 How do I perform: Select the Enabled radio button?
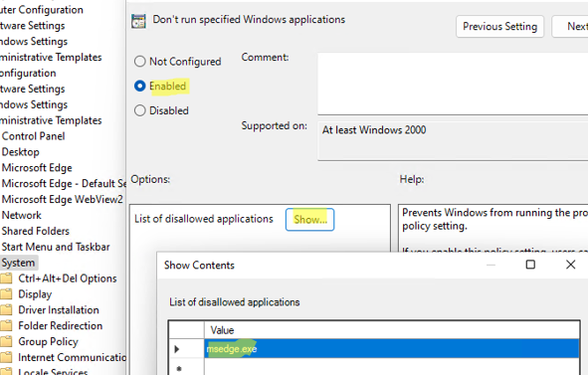coord(139,86)
